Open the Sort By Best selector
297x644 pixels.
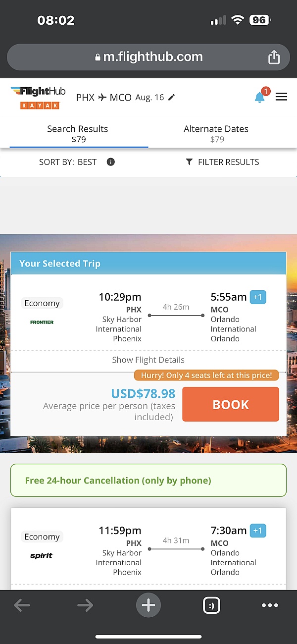click(x=68, y=162)
